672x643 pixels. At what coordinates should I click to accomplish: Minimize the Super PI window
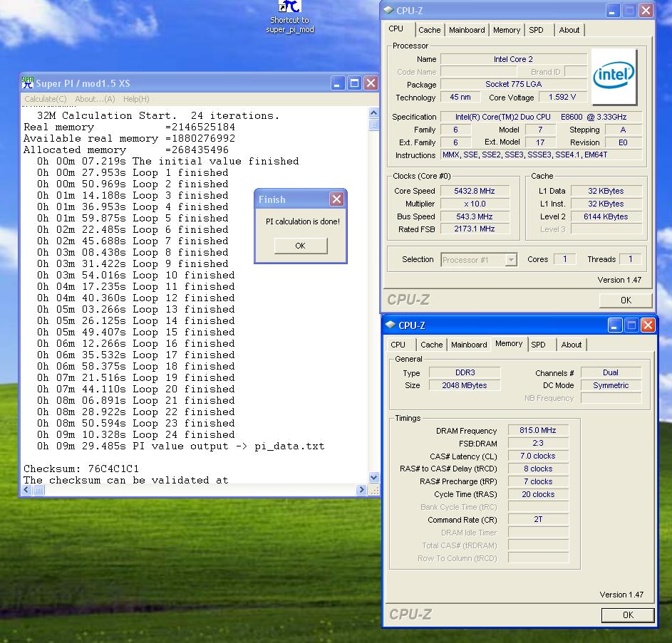(x=338, y=83)
